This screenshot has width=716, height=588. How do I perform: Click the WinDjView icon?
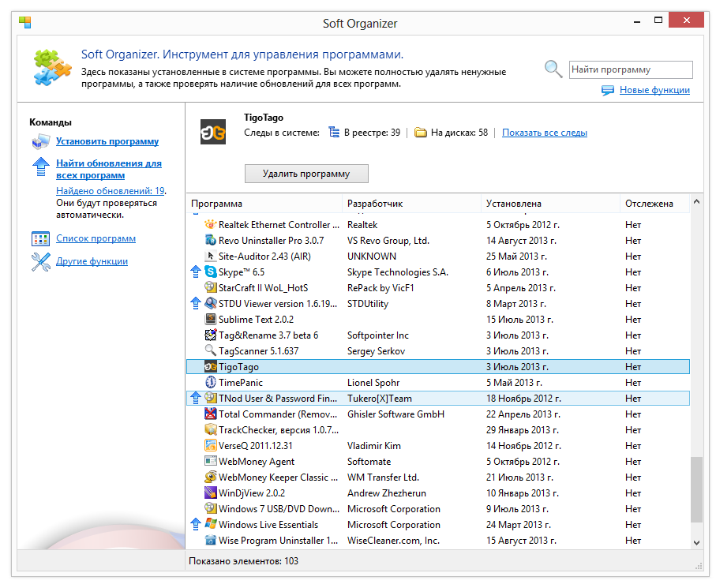(211, 492)
